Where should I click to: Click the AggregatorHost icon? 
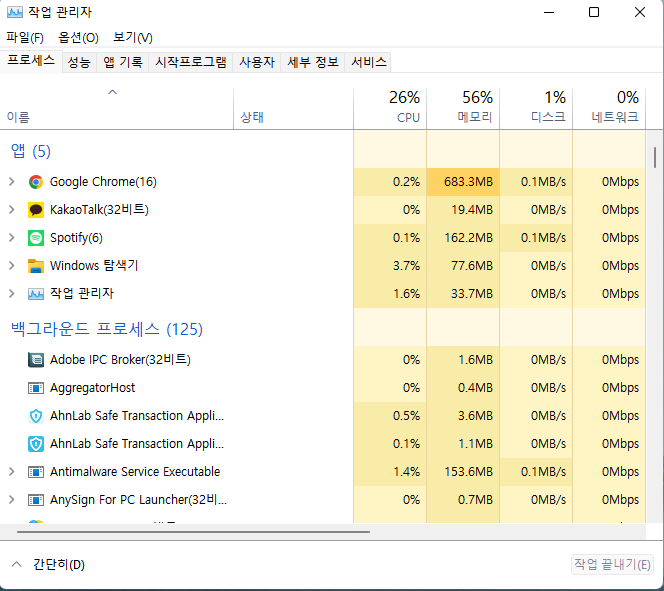36,388
